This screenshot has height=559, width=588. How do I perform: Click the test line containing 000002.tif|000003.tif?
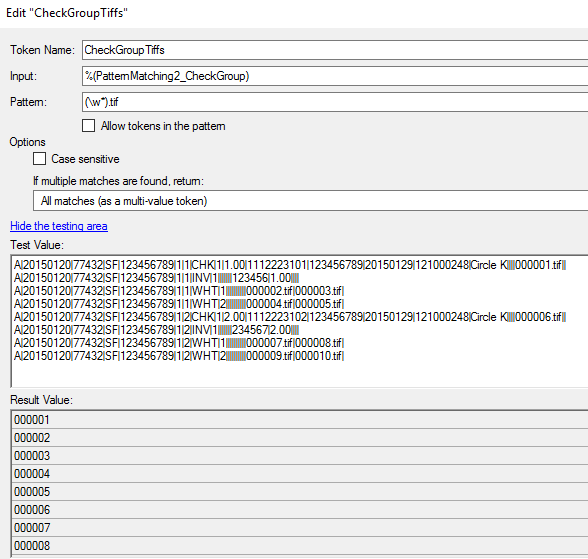pyautogui.click(x=179, y=291)
